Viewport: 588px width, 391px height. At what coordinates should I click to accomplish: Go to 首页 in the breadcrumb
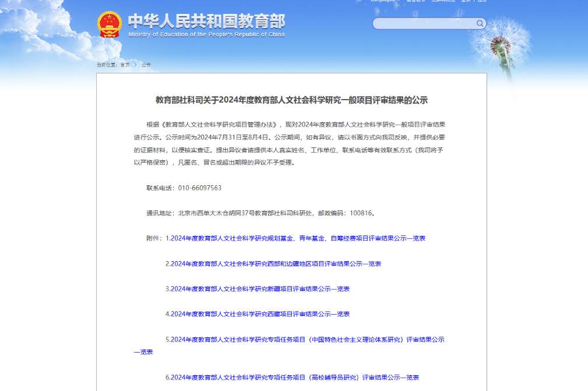[x=125, y=65]
